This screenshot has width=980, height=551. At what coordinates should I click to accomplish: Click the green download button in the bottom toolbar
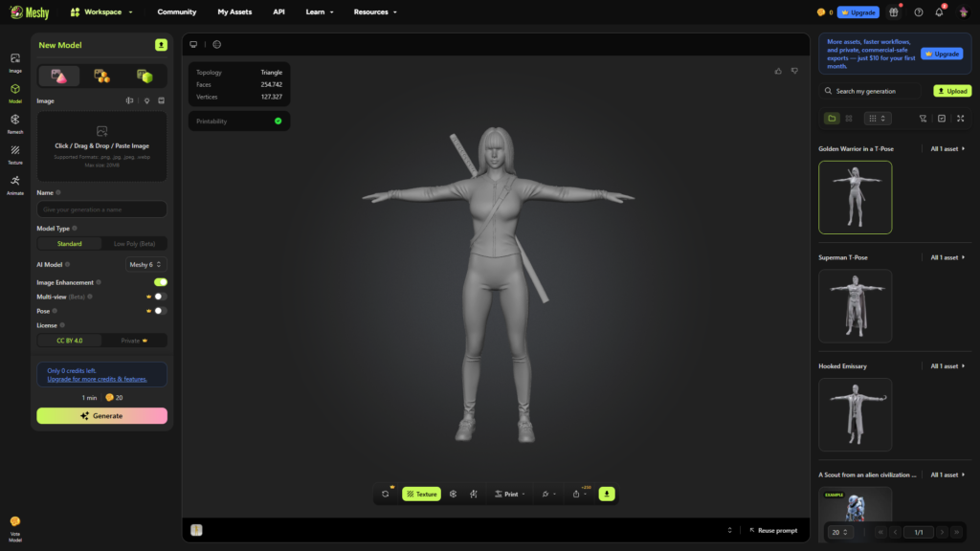pos(607,494)
